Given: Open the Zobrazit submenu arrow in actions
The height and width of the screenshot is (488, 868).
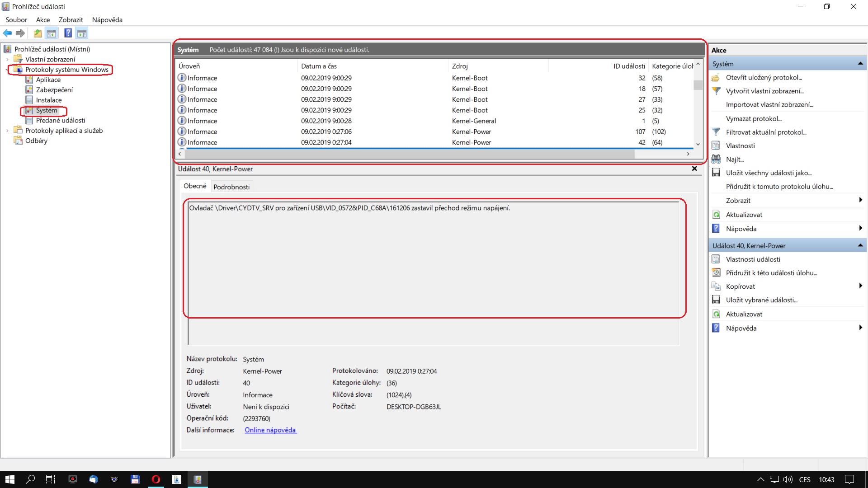Looking at the screenshot, I should coord(860,200).
